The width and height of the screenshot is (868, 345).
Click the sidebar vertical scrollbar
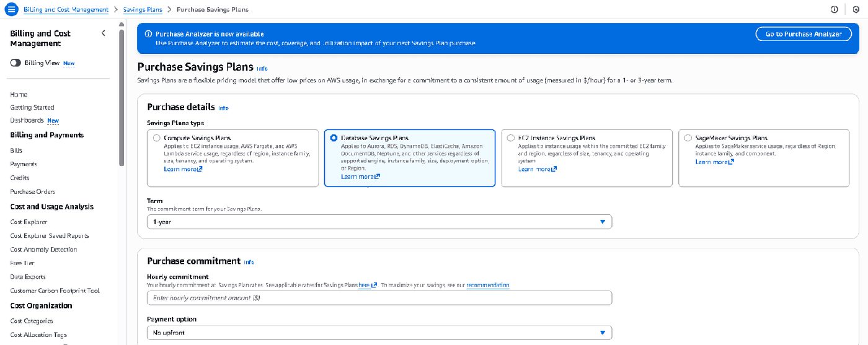coord(122,97)
